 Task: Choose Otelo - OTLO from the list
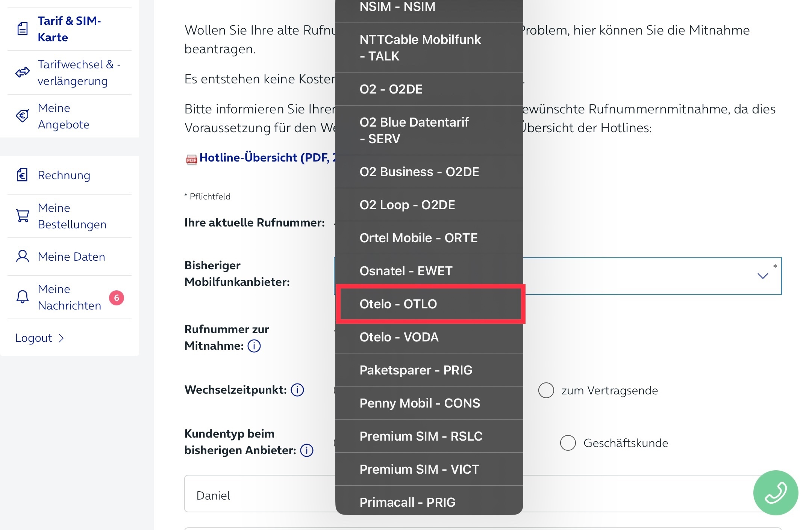[429, 304]
